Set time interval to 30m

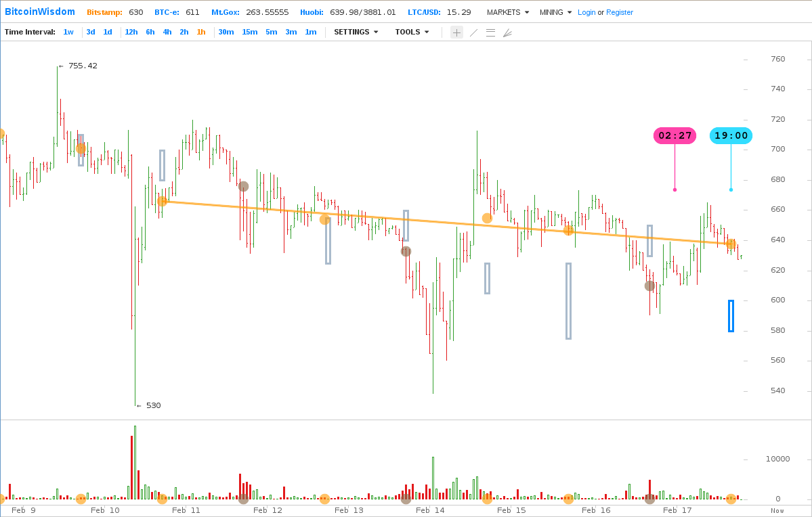(x=226, y=32)
